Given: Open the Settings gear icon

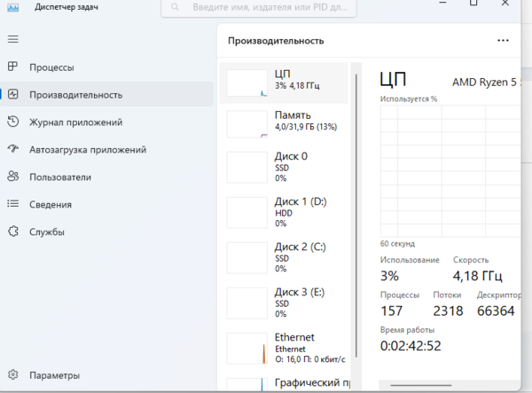Looking at the screenshot, I should point(12,375).
